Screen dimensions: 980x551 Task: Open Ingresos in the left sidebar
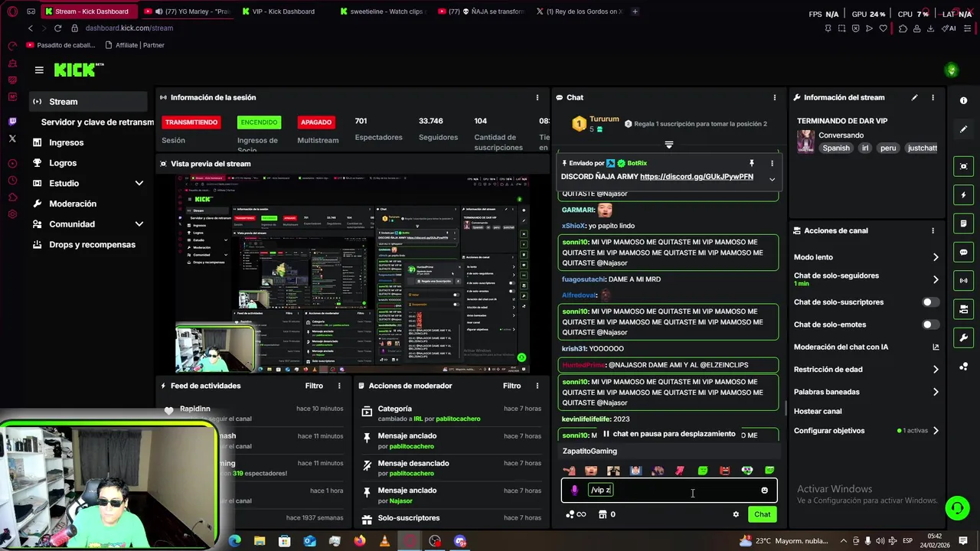[x=66, y=142]
